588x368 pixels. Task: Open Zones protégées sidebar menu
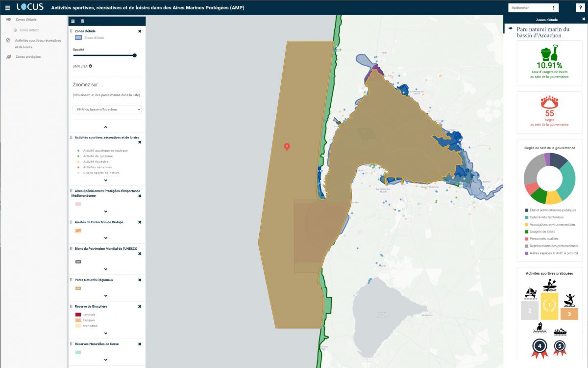[x=28, y=57]
